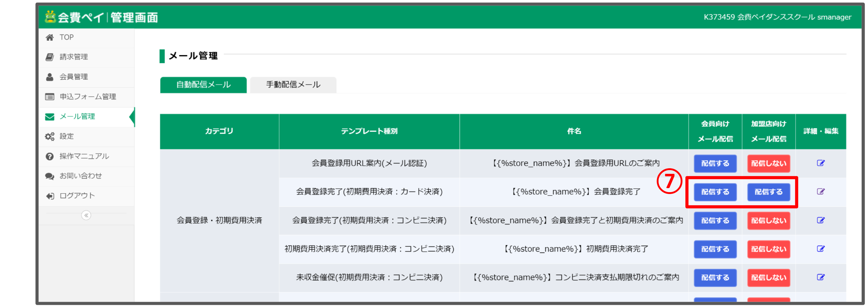Open edit icon for 未収金催促 row
This screenshot has height=307, width=868.
coord(821,277)
